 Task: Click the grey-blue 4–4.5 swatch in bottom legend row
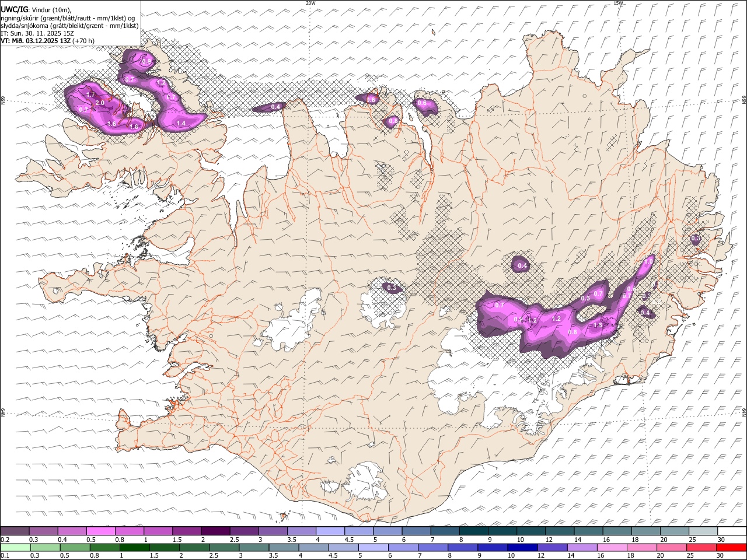(x=313, y=547)
